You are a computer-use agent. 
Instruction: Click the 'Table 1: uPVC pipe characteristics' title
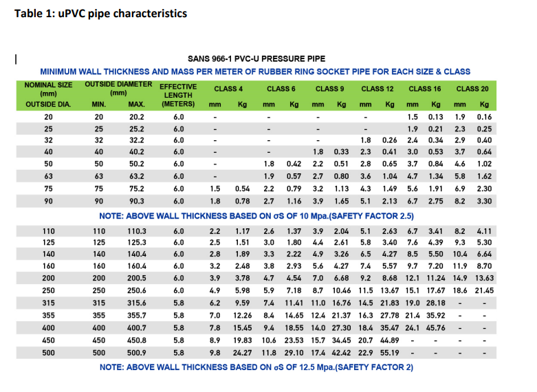(x=100, y=13)
